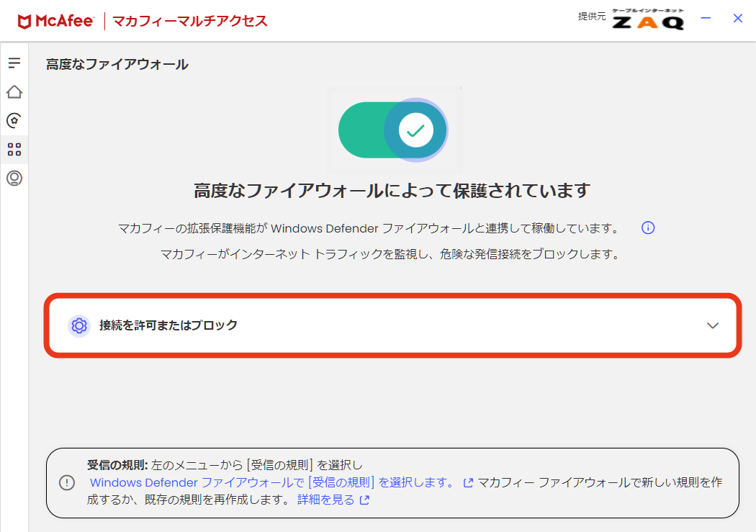Click the 提供元 label
756x532 pixels.
[592, 17]
